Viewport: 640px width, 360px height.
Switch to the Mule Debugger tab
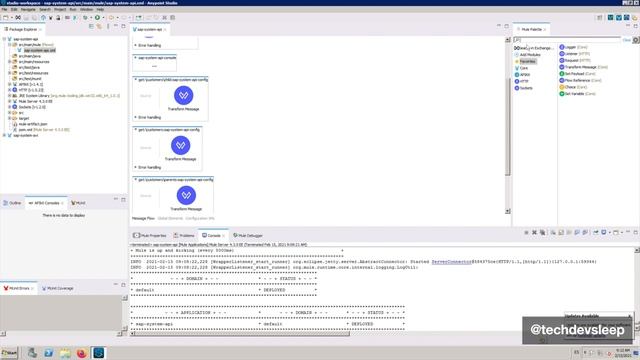point(248,236)
